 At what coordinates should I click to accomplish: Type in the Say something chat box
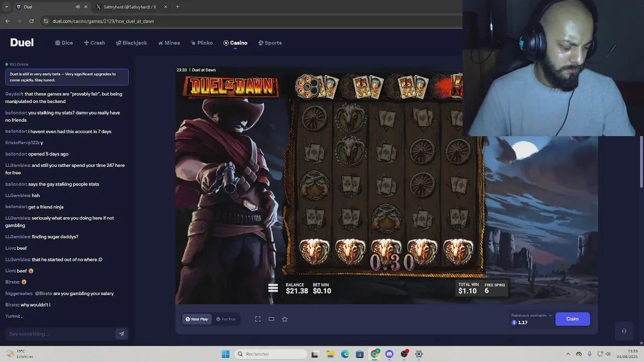pos(60,334)
